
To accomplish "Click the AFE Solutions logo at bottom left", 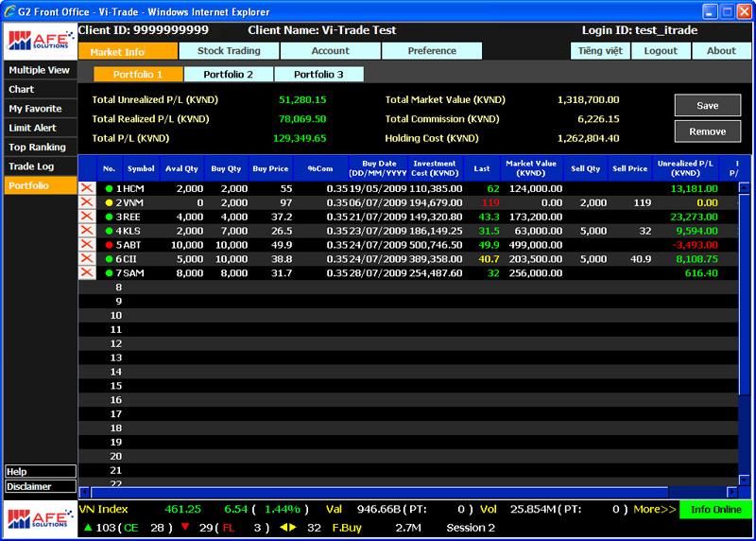I will click(40, 519).
